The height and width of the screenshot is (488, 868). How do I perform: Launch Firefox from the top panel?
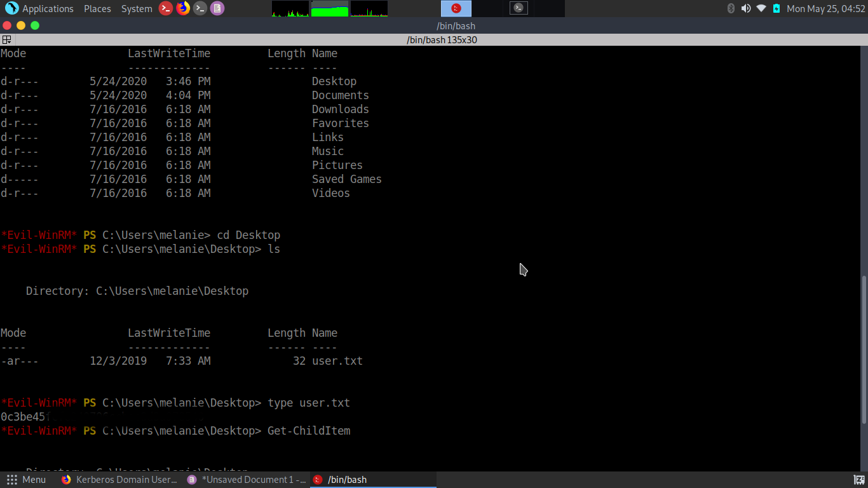pos(183,8)
